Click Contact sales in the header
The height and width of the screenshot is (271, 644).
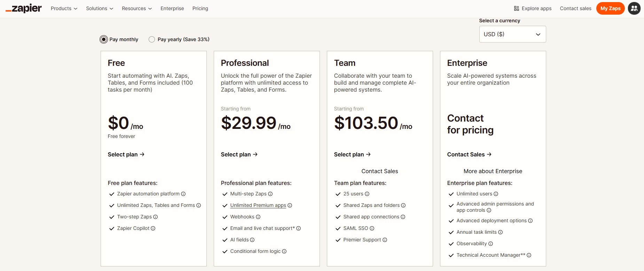pos(575,8)
